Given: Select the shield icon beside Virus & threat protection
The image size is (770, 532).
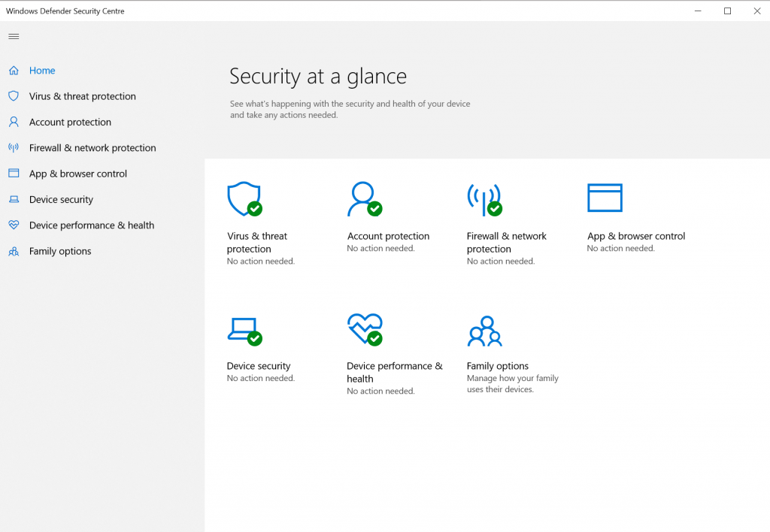Looking at the screenshot, I should point(14,96).
